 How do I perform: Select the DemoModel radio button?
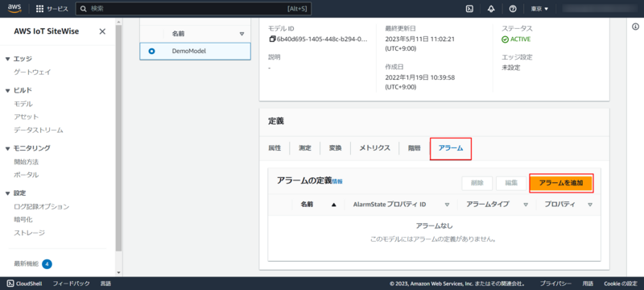pos(151,52)
